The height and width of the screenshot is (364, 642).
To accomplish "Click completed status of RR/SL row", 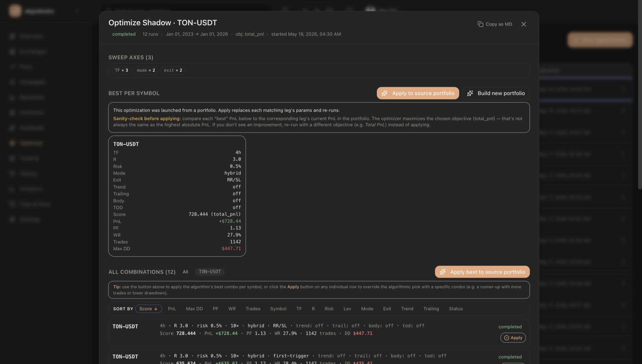I will (510, 327).
